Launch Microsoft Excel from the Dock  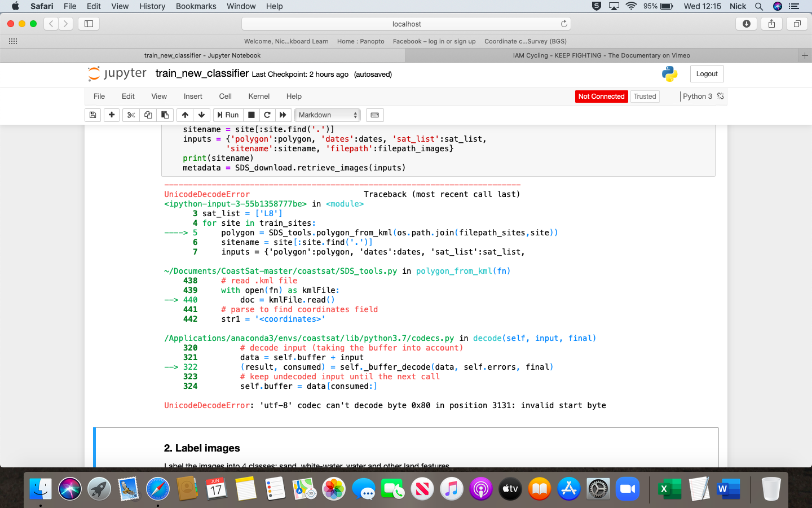pyautogui.click(x=670, y=489)
